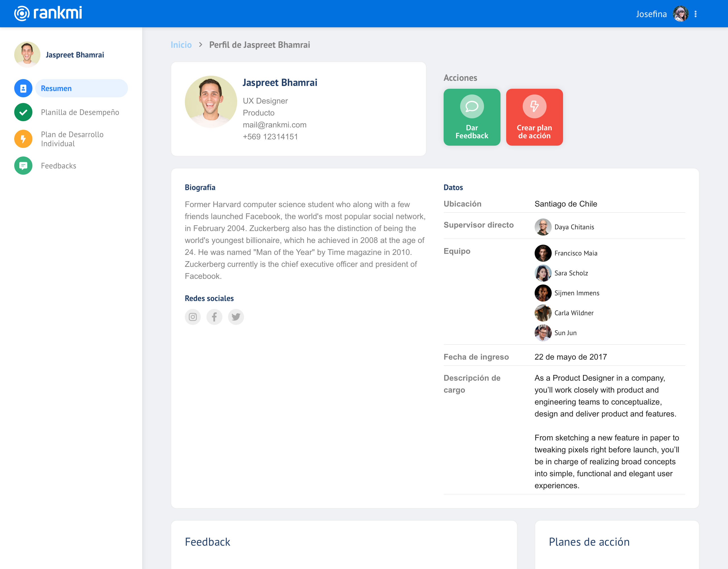Viewport: 728px width, 569px height.
Task: Click the blue Resumen sidebar icon
Action: 23,88
